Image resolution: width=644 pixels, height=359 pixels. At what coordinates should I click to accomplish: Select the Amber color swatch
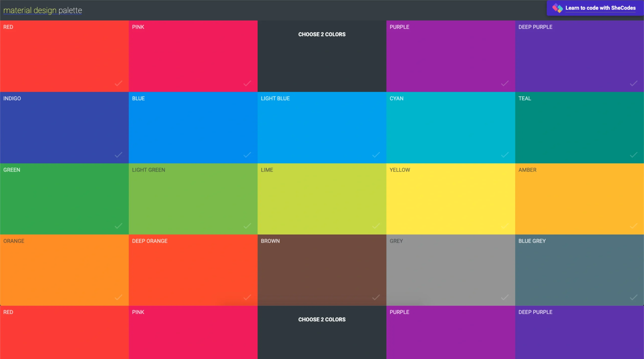[580, 199]
